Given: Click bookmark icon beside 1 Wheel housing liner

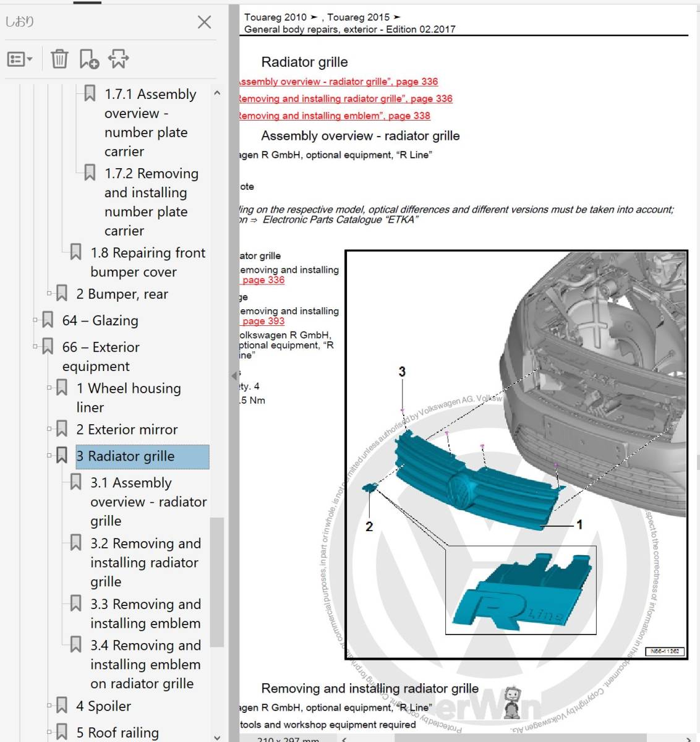Looking at the screenshot, I should pyautogui.click(x=61, y=388).
